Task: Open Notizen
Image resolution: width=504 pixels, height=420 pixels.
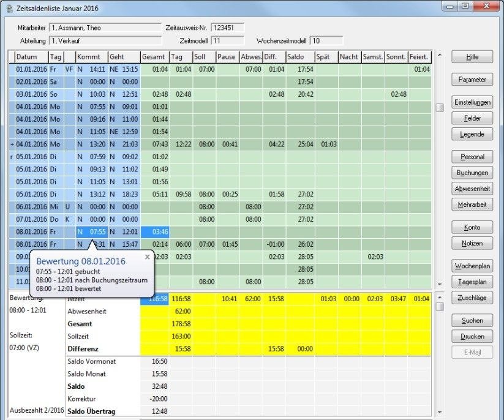Action: point(472,243)
